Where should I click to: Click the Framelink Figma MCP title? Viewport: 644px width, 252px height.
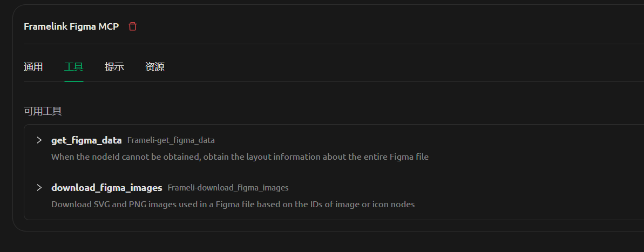pyautogui.click(x=71, y=26)
